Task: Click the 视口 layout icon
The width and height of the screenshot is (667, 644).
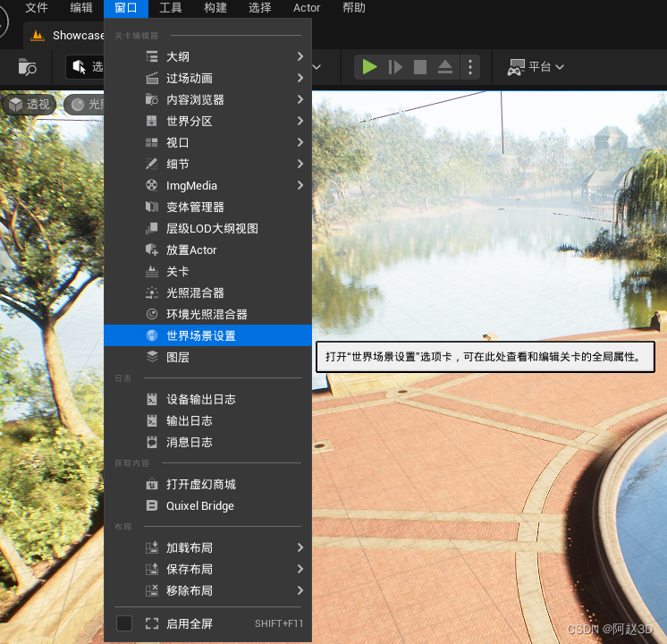Action: pos(152,142)
